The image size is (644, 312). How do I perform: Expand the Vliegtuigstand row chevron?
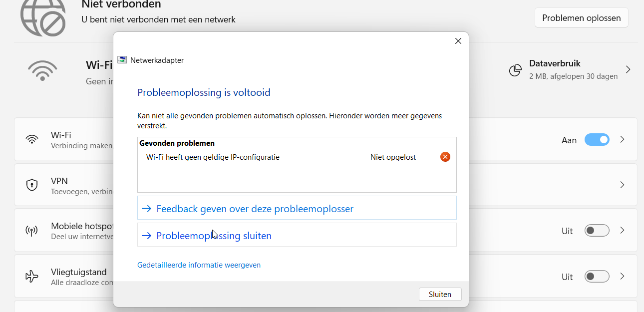(x=622, y=276)
